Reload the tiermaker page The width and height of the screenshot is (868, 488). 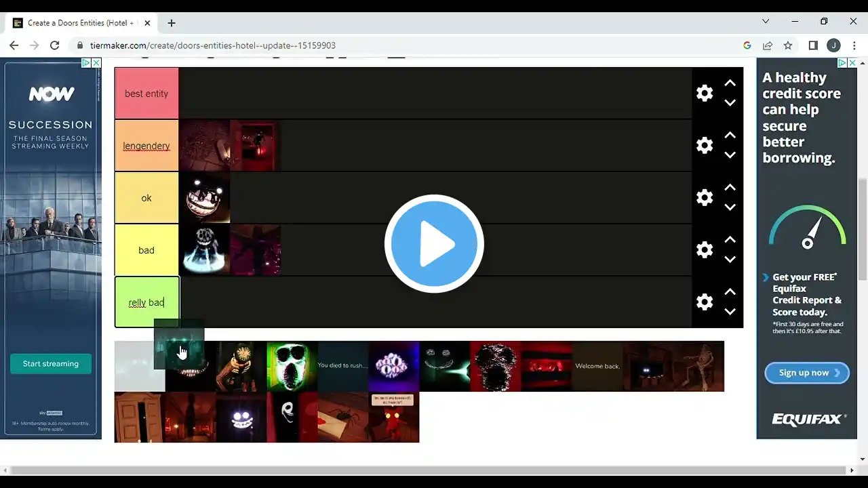pos(55,45)
